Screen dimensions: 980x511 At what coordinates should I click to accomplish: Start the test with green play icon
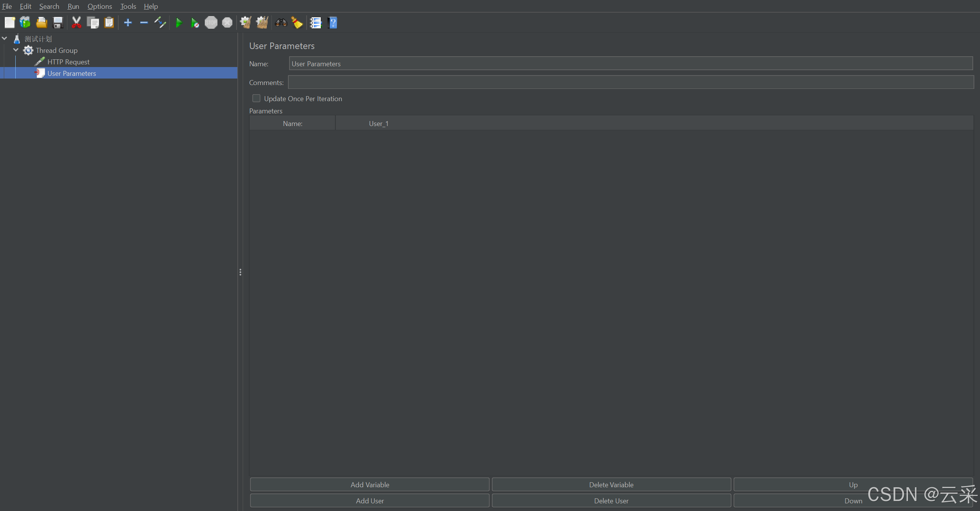point(179,23)
